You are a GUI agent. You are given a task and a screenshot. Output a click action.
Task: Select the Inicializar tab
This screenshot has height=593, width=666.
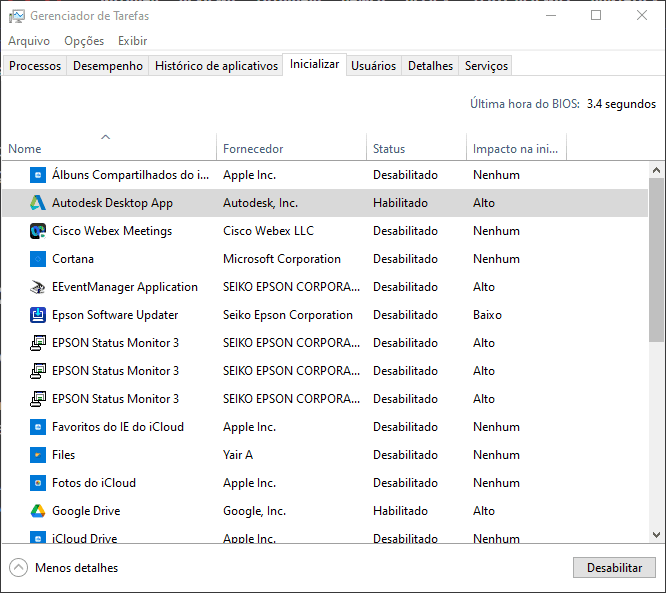(314, 65)
